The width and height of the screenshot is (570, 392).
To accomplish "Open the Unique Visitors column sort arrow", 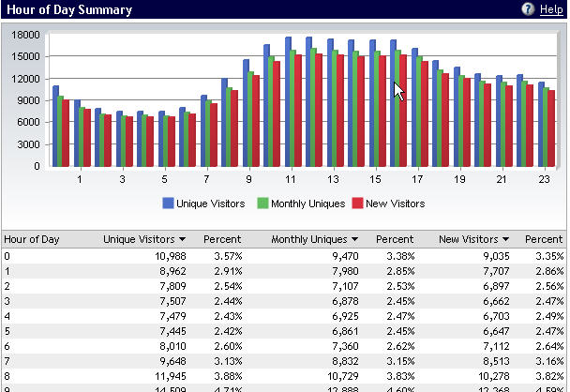I will click(181, 240).
